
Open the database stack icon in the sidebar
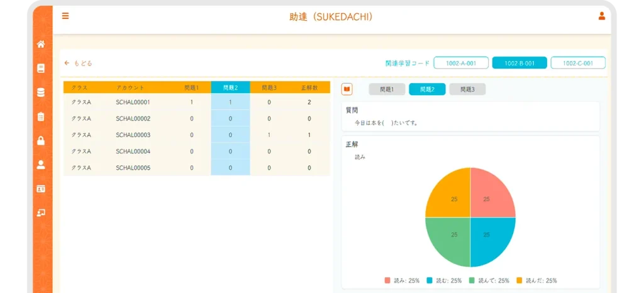click(41, 93)
